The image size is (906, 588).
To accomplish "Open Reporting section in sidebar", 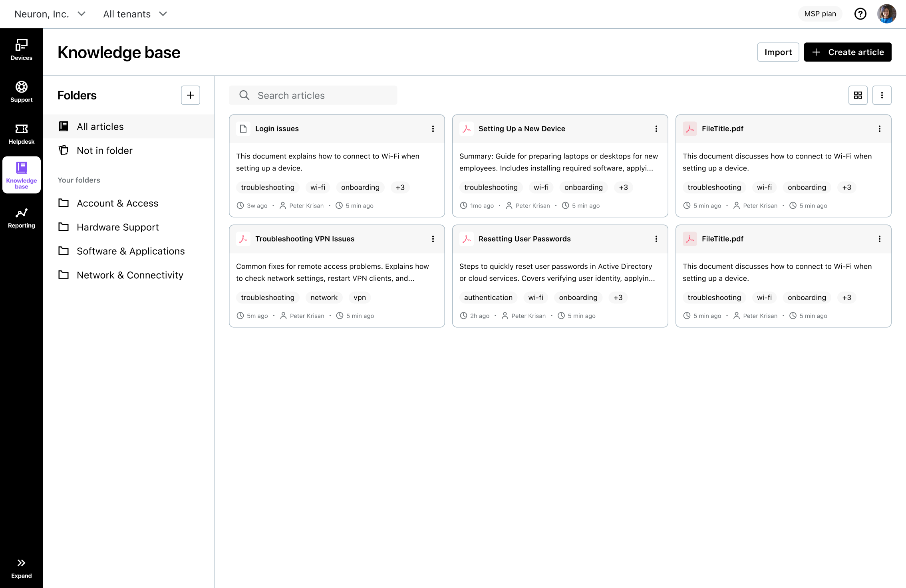I will [x=22, y=218].
